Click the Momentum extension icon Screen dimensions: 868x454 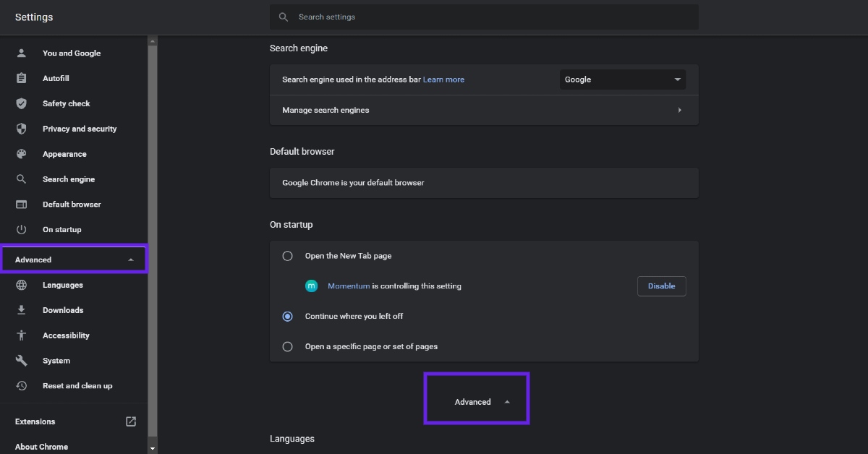311,286
